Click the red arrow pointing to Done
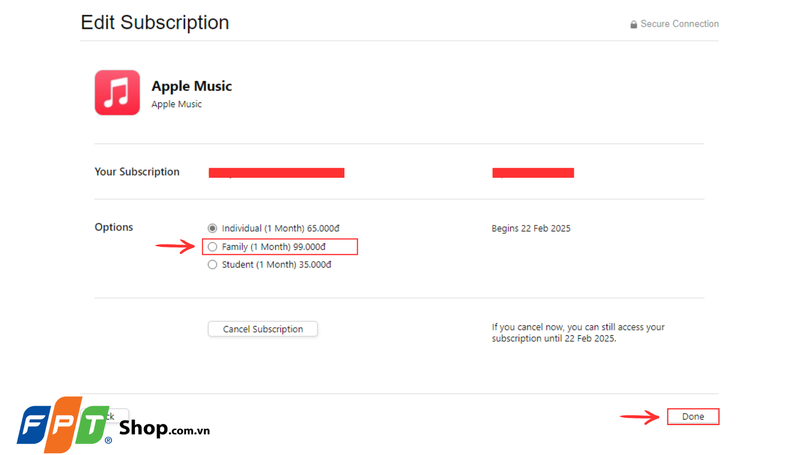 click(x=640, y=416)
